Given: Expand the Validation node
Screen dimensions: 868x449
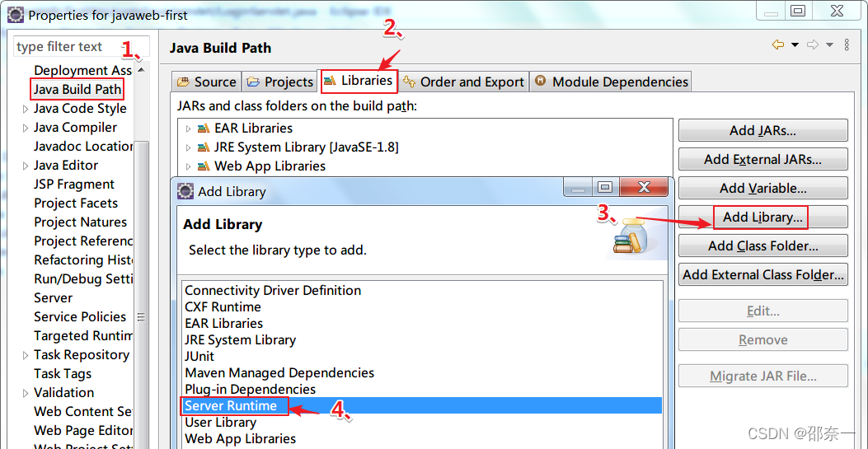Looking at the screenshot, I should pos(26,393).
